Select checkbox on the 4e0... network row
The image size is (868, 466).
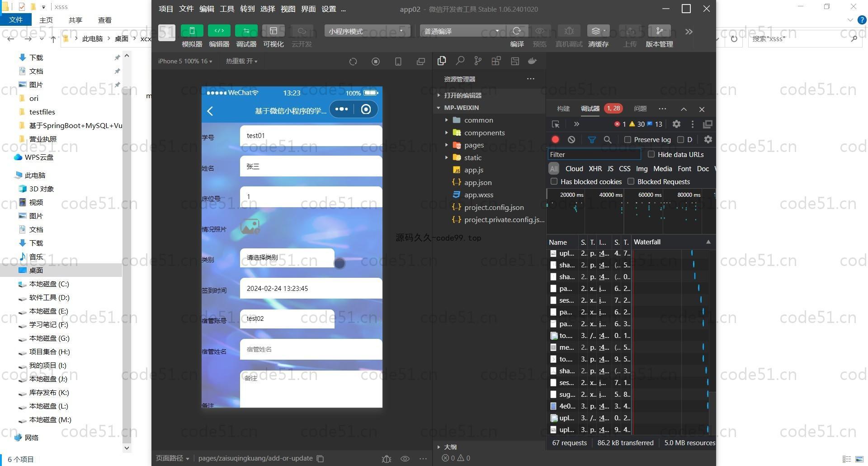(x=553, y=406)
